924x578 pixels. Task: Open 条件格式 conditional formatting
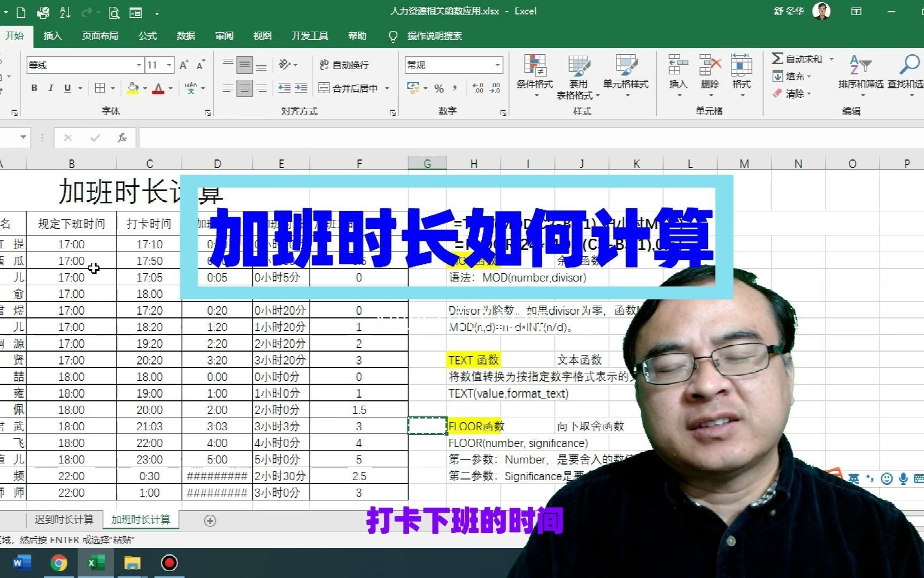(535, 75)
